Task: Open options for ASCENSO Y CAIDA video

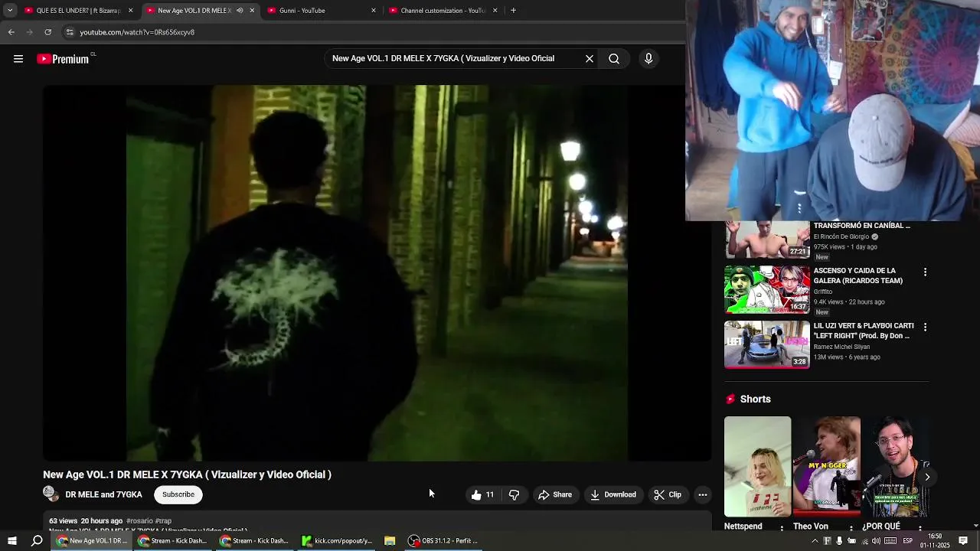Action: point(925,272)
